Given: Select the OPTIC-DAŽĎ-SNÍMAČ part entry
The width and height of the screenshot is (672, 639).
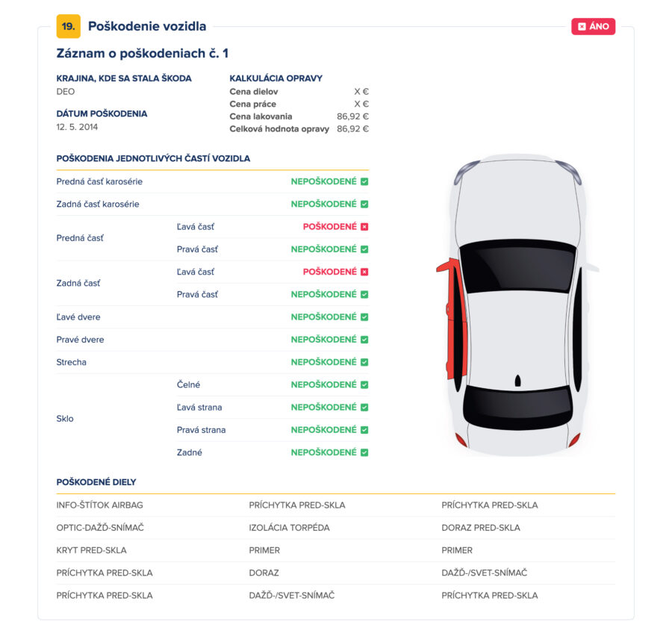Looking at the screenshot, I should (100, 528).
